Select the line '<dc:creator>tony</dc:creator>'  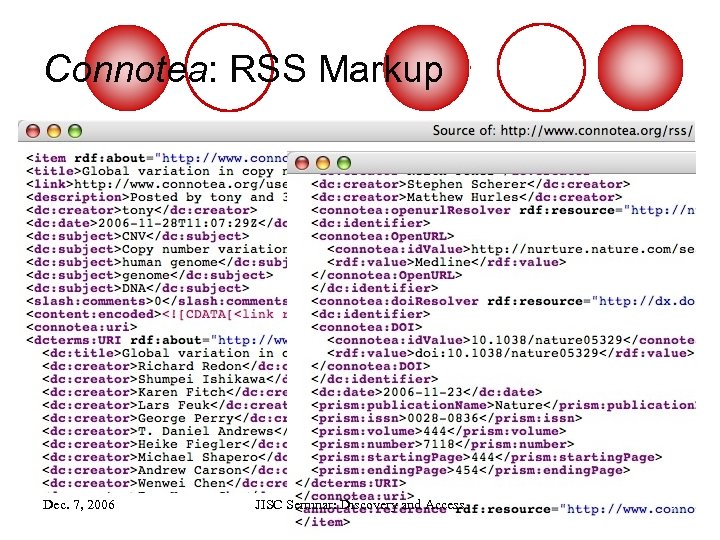(141, 210)
